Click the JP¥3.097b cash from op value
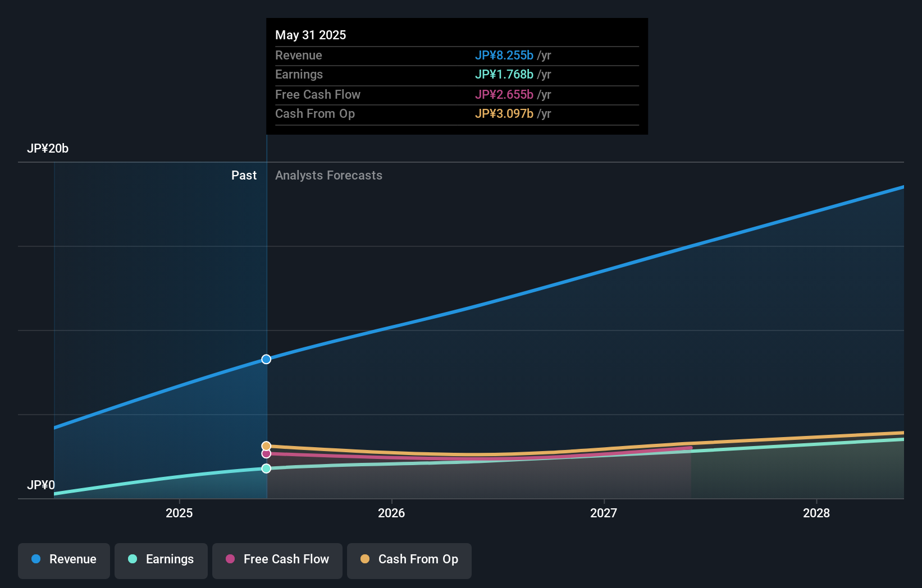This screenshot has height=588, width=922. [x=504, y=113]
